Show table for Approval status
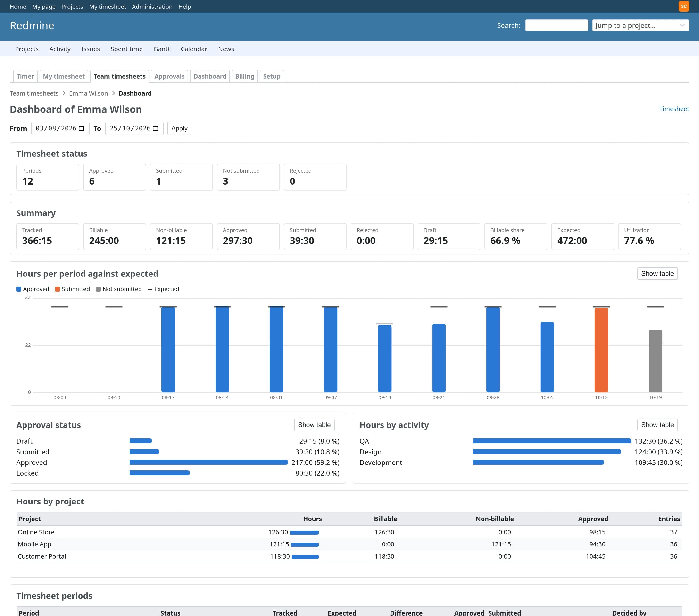 point(314,425)
